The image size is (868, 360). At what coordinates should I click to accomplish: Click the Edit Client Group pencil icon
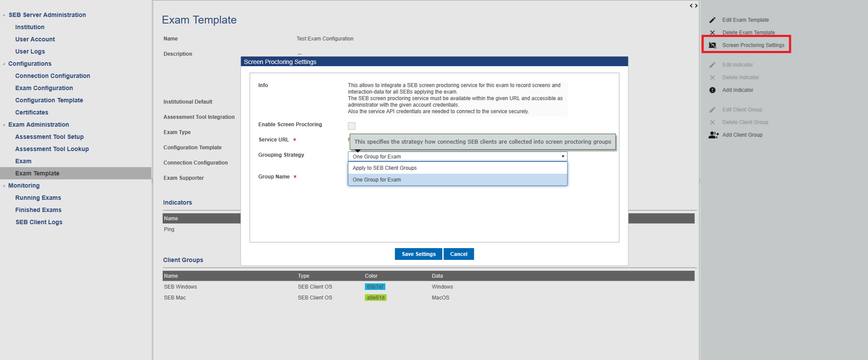click(x=712, y=110)
